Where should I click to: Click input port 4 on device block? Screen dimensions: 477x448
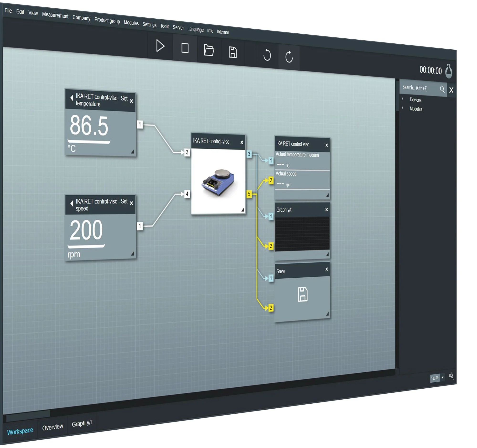click(x=187, y=194)
